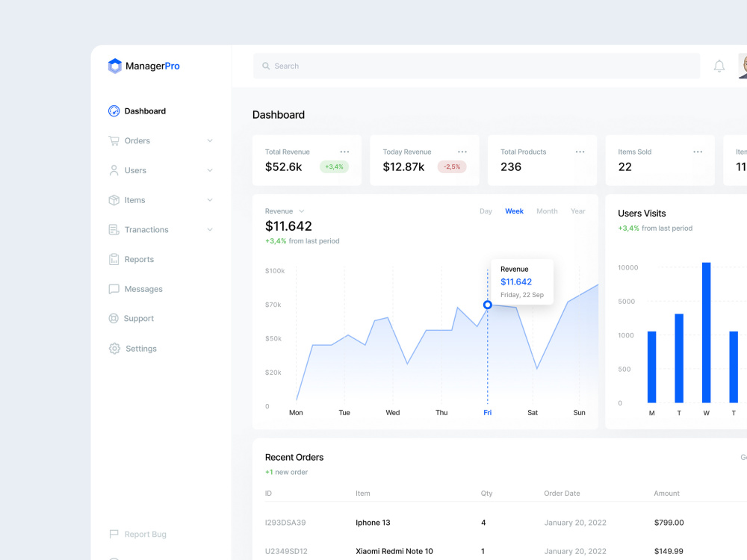Select the Orders cart icon
Viewport: 747px width, 560px height.
coord(116,140)
